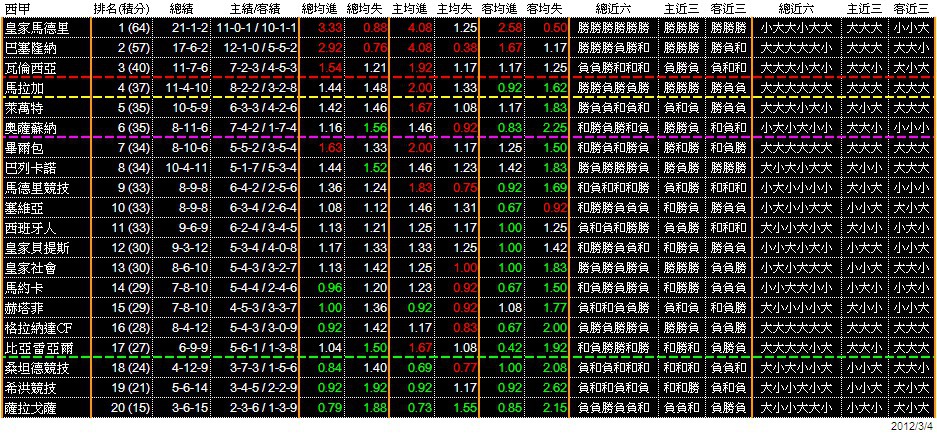Image resolution: width=937 pixels, height=433 pixels.
Task: Click rank cell 1 (64)
Action: point(133,27)
